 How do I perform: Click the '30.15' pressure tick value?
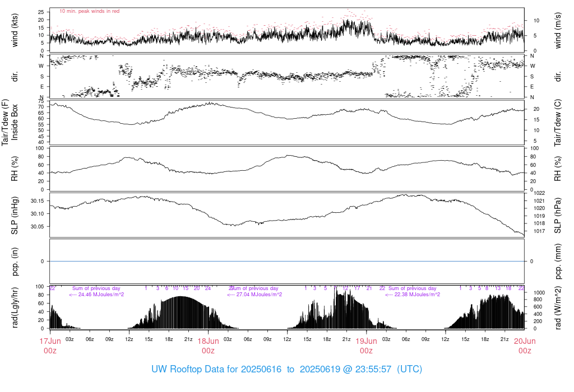(38, 201)
